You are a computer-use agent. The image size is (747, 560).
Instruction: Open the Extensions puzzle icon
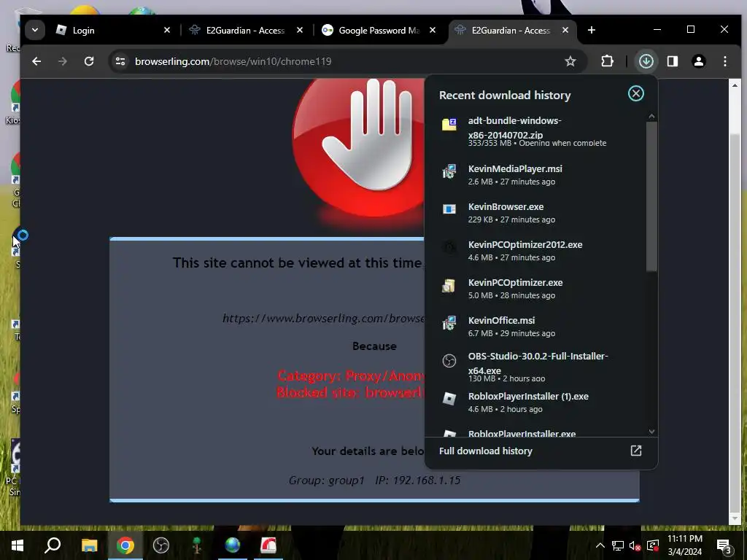coord(607,61)
